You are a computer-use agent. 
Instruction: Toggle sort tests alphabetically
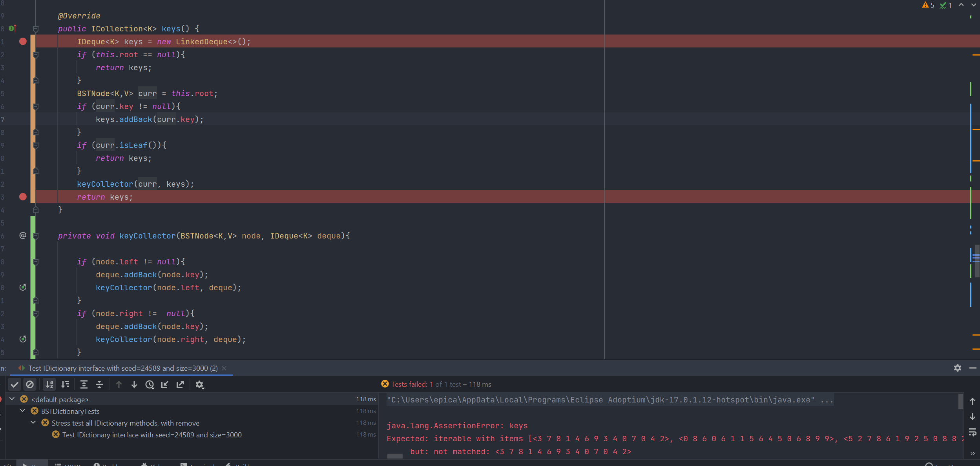pos(49,384)
